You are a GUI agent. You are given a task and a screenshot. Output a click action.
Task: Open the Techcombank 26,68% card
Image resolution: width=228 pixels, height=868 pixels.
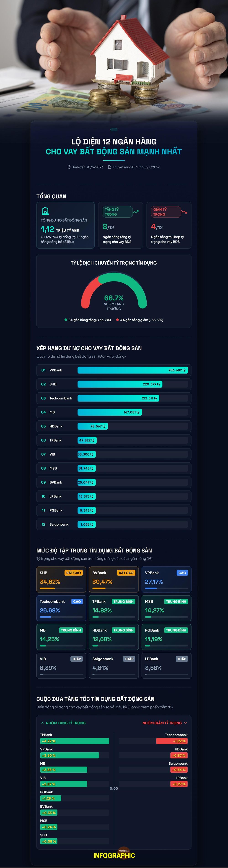pyautogui.click(x=61, y=608)
